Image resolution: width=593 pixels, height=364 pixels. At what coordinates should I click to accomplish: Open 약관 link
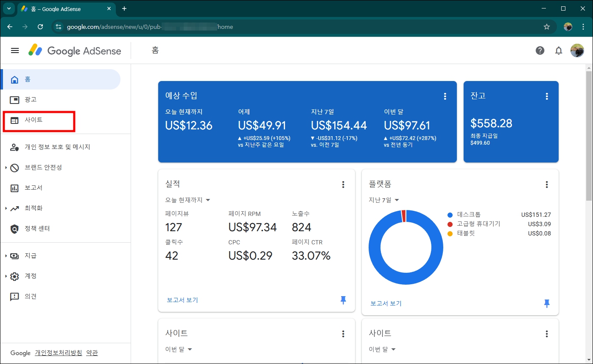click(x=92, y=353)
